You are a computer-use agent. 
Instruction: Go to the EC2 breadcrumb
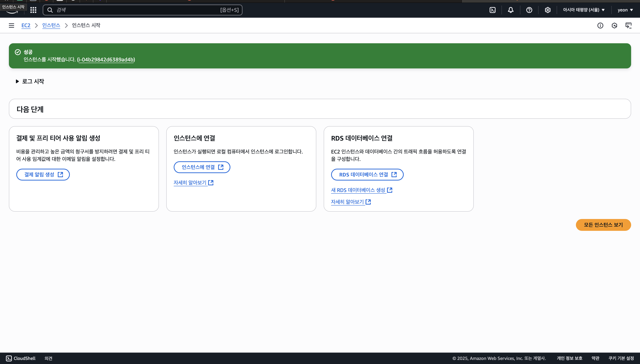pos(26,26)
